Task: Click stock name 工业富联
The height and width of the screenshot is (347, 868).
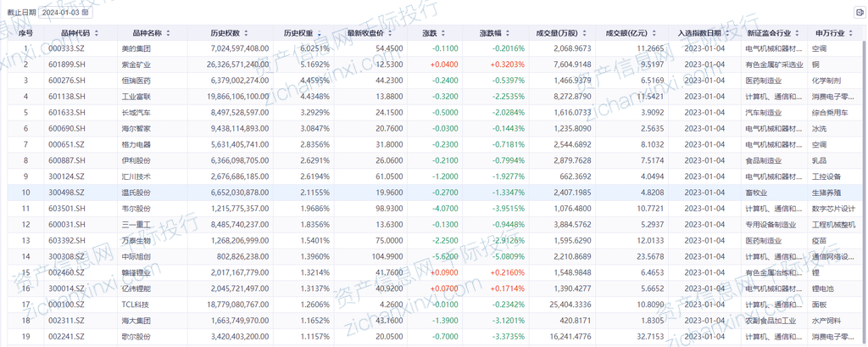Action: [136, 97]
